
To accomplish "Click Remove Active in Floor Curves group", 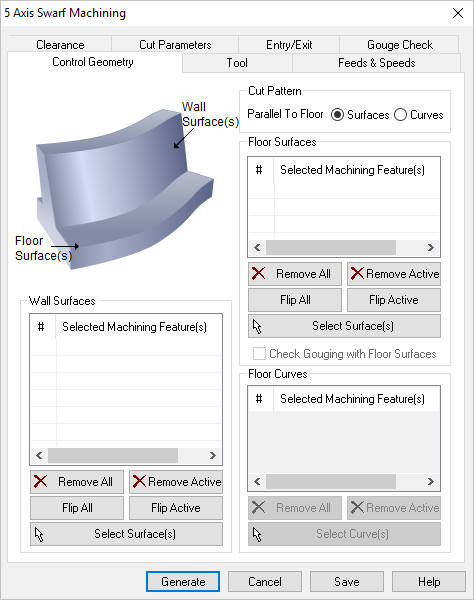I will click(394, 508).
